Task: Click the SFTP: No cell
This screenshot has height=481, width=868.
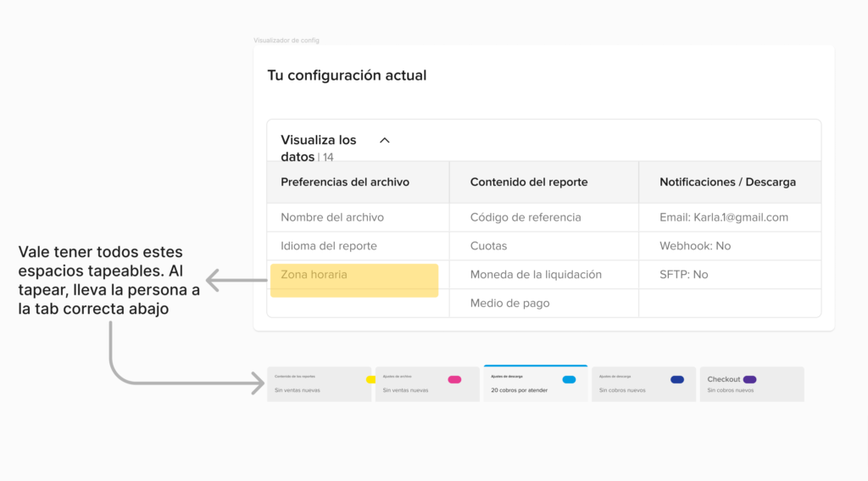Action: (x=684, y=275)
